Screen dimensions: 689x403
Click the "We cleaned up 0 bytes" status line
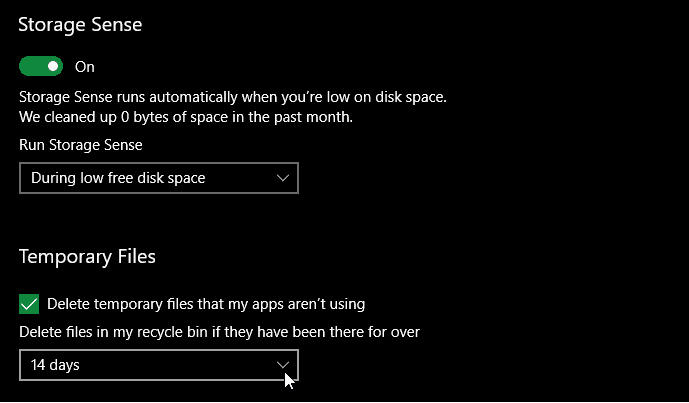(186, 117)
